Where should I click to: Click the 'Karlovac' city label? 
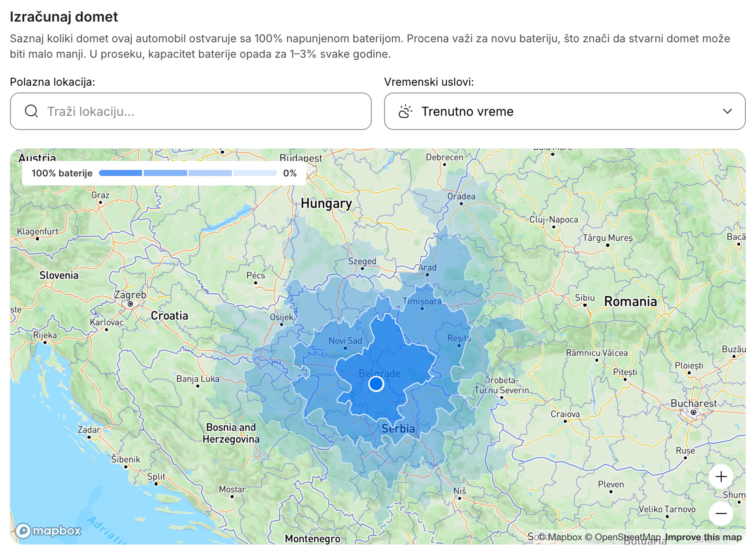(x=107, y=322)
